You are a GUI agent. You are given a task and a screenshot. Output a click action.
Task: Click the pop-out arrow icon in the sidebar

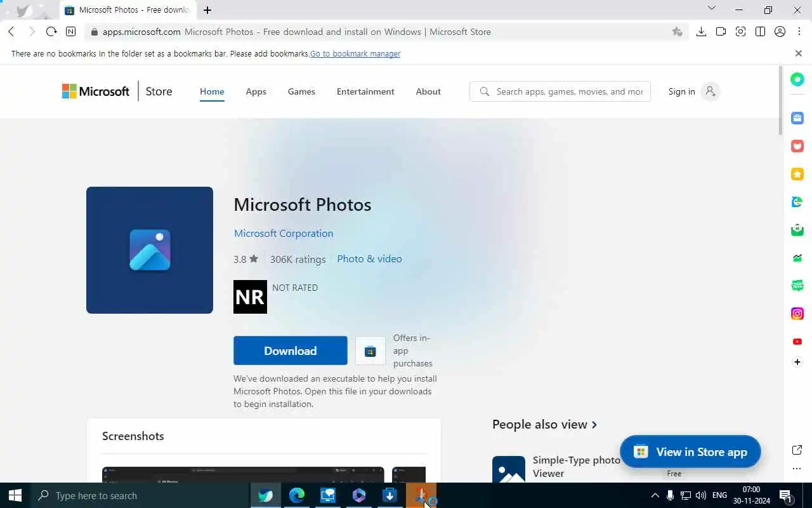pos(797,450)
